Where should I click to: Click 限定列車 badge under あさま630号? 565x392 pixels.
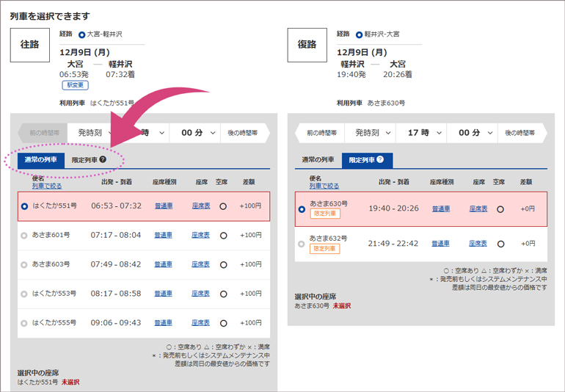click(325, 214)
